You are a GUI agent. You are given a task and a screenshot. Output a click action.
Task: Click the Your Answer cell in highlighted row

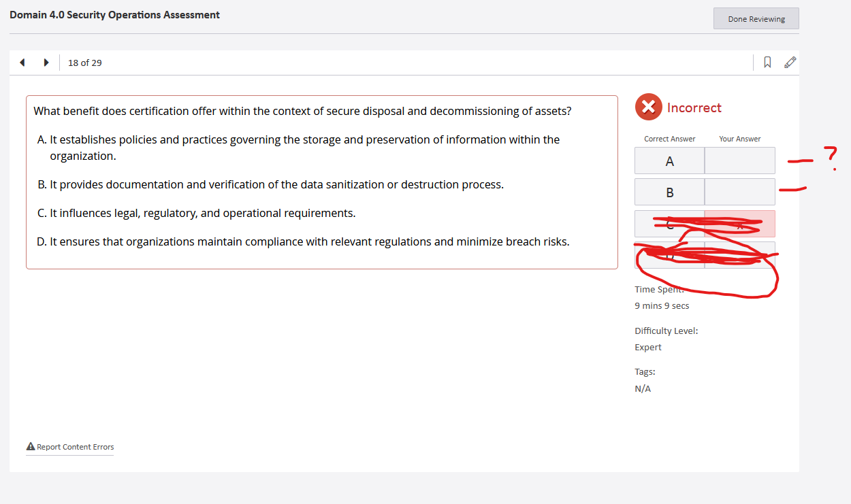(x=740, y=223)
